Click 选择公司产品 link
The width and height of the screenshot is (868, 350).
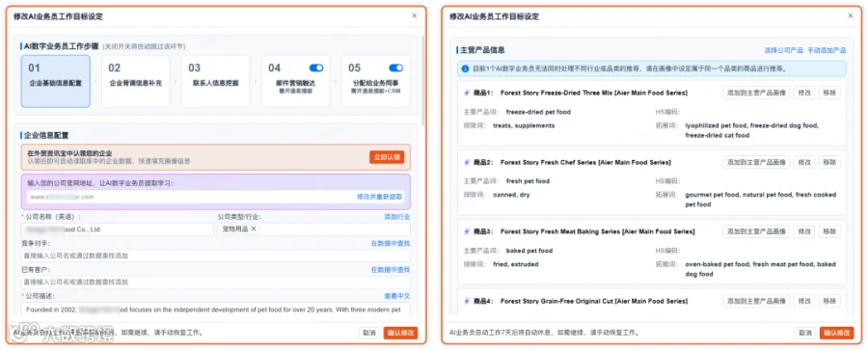[x=783, y=50]
